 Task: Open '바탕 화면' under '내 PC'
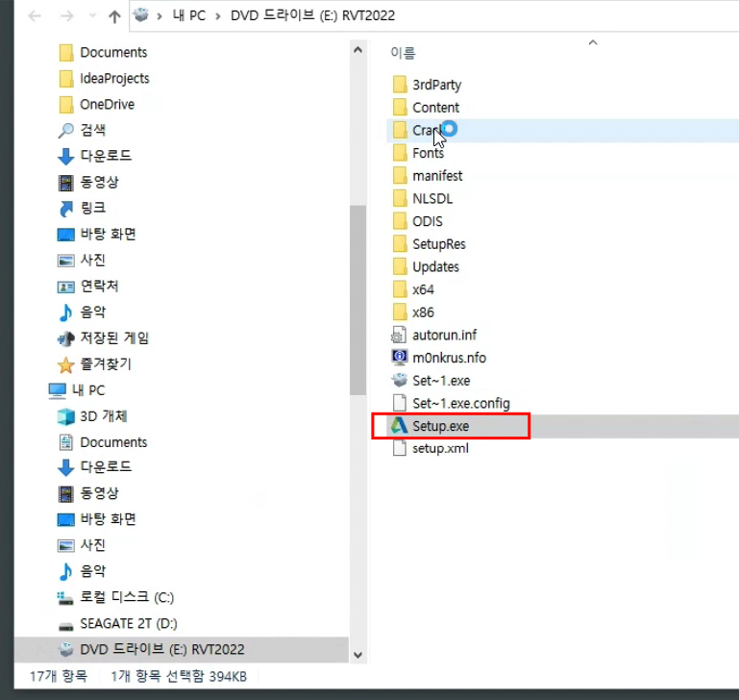(x=97, y=519)
